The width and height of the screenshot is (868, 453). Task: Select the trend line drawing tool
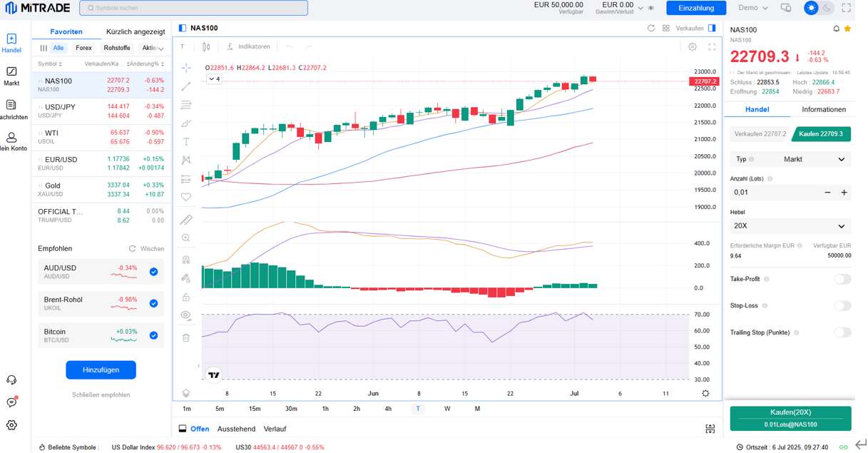point(186,86)
